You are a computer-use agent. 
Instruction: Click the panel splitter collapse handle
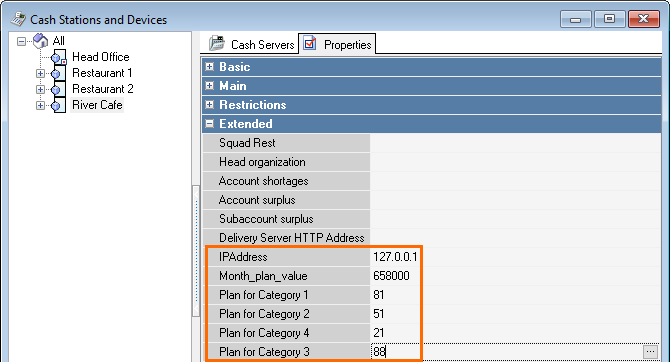[196, 251]
